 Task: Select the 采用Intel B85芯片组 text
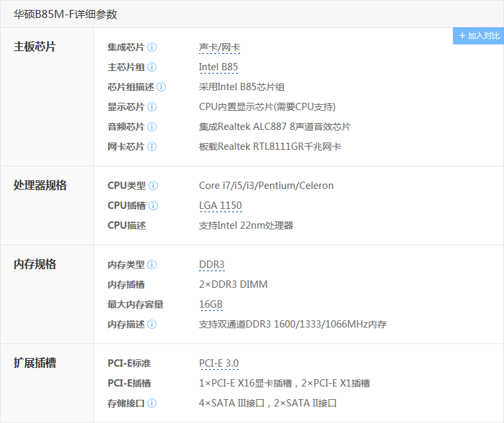point(241,87)
